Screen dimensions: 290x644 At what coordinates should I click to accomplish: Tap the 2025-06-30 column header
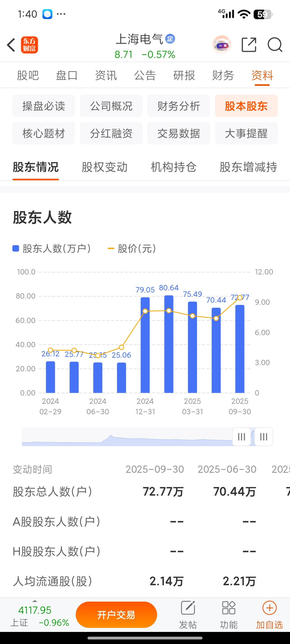click(x=227, y=469)
